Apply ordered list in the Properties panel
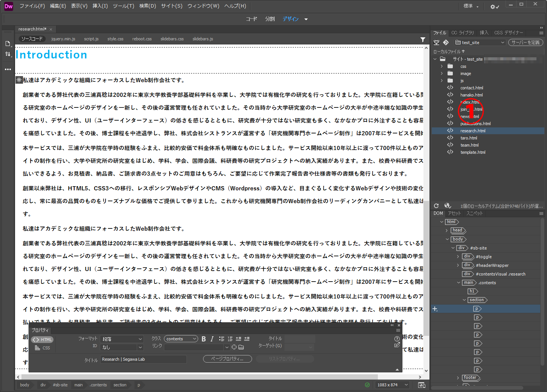Viewport: 547px width, 392px height. [230, 339]
